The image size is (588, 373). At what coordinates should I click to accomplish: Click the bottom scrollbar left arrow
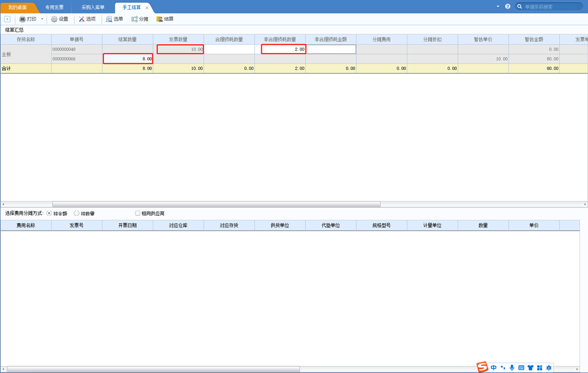(x=3, y=369)
